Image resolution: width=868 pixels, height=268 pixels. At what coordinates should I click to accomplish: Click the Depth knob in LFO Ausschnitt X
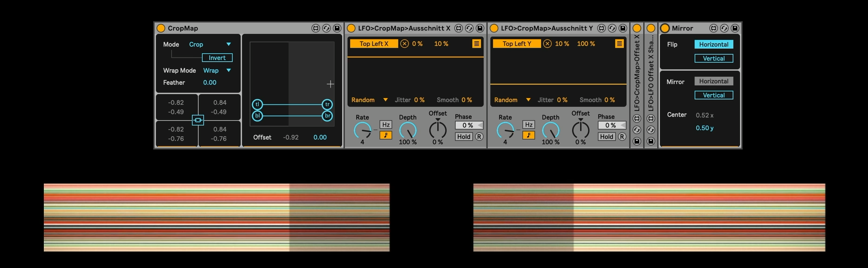(x=408, y=130)
